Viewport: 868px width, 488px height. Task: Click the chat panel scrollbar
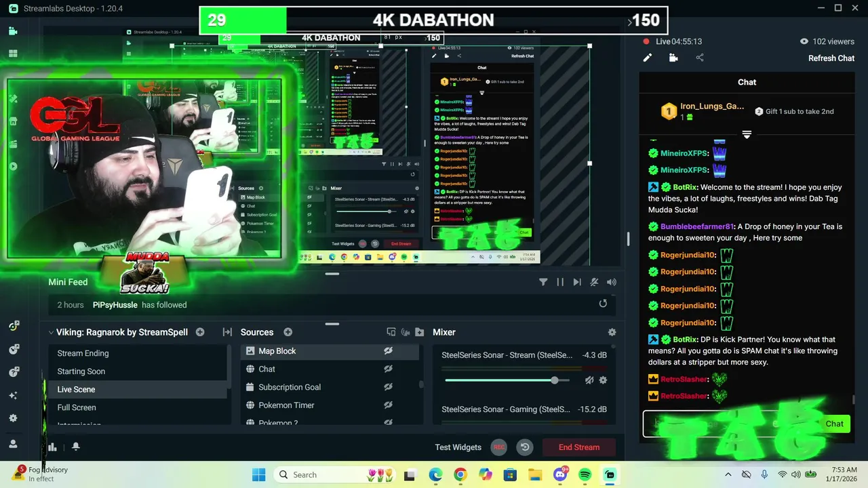coord(854,400)
